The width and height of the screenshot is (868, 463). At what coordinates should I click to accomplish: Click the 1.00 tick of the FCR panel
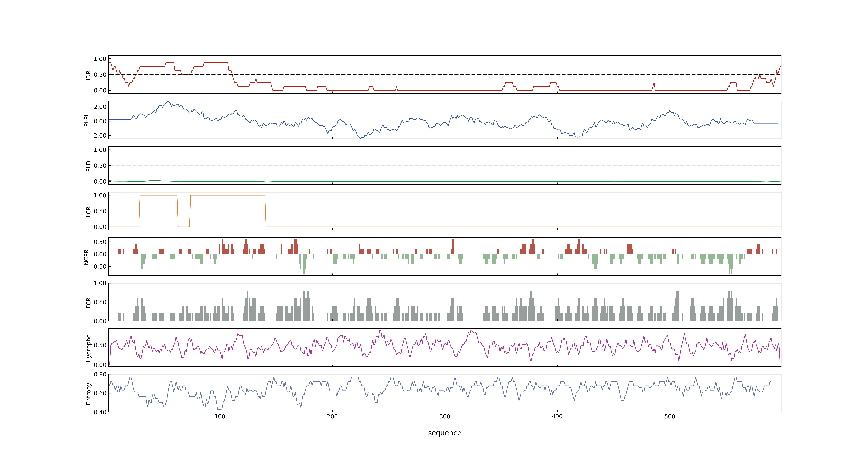click(x=100, y=283)
